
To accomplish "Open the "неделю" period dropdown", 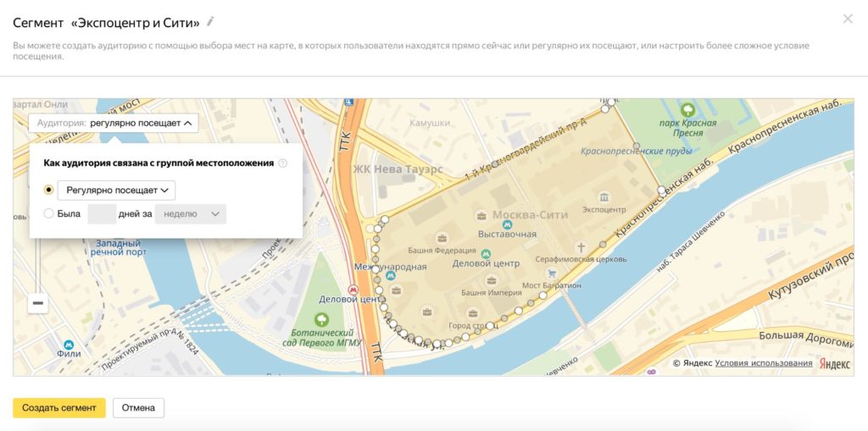I will pos(191,214).
